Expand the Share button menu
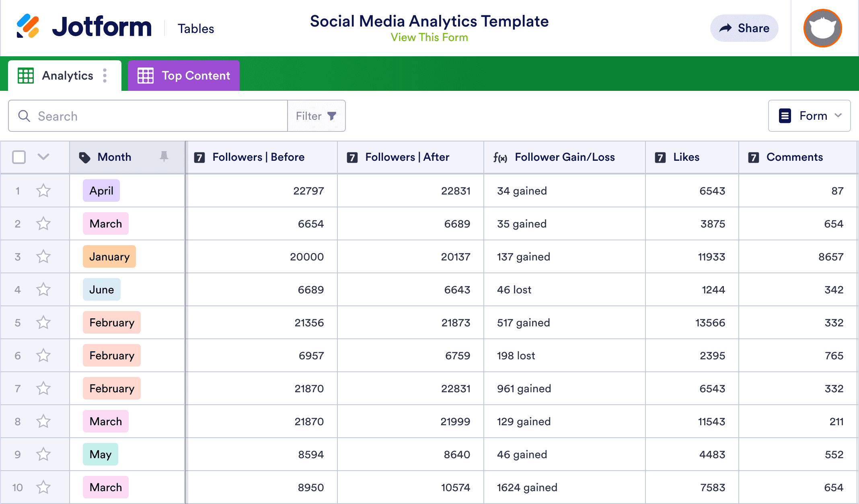859x504 pixels. point(744,28)
